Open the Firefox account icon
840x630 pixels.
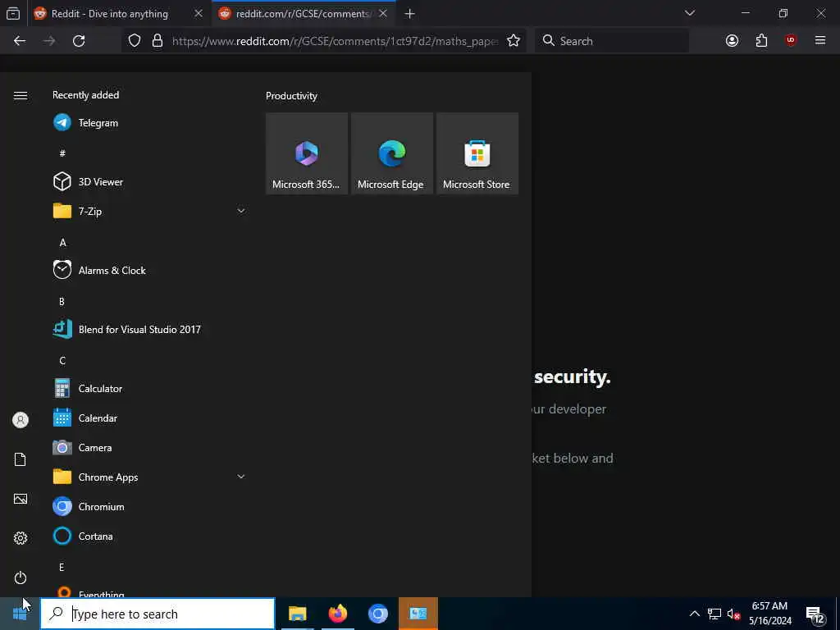pos(732,41)
